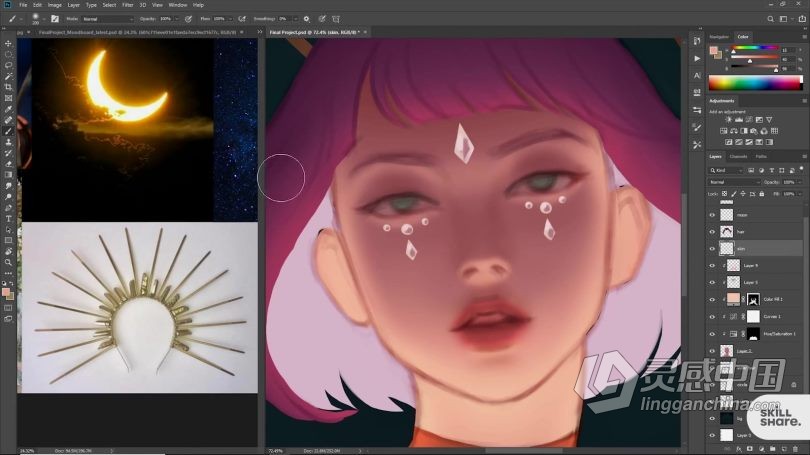Open the Actions play-button panel icon
The height and width of the screenshot is (455, 810).
tap(697, 58)
